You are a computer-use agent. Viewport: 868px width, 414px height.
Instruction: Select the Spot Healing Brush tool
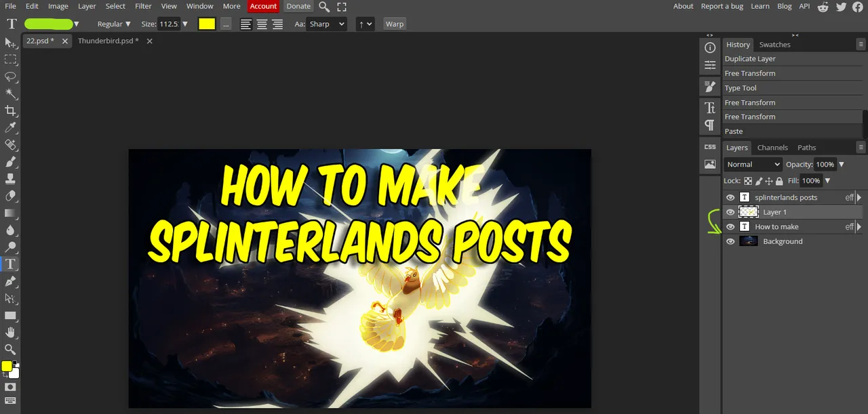tap(10, 145)
